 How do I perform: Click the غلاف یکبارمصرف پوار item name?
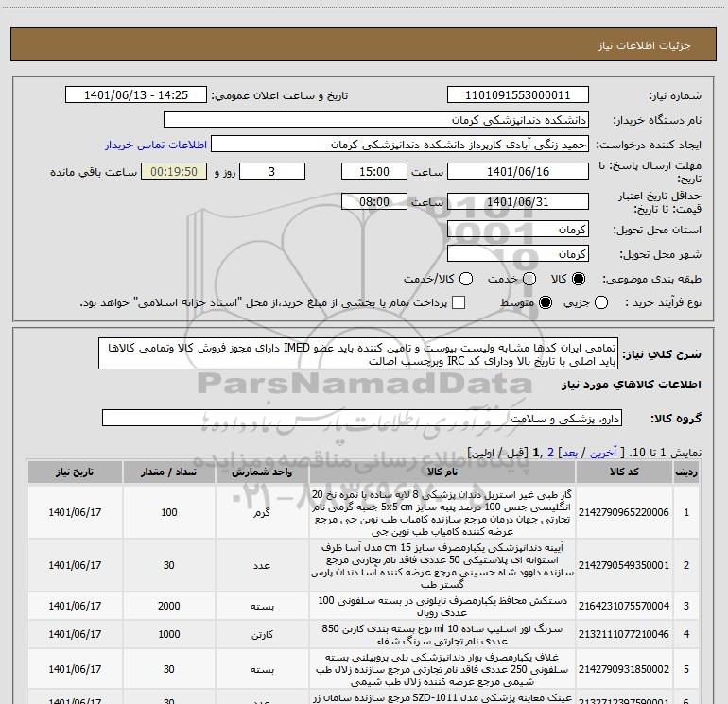click(442, 670)
